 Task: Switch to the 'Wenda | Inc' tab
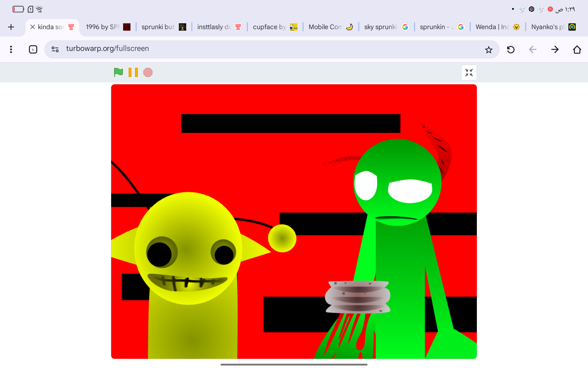(492, 27)
